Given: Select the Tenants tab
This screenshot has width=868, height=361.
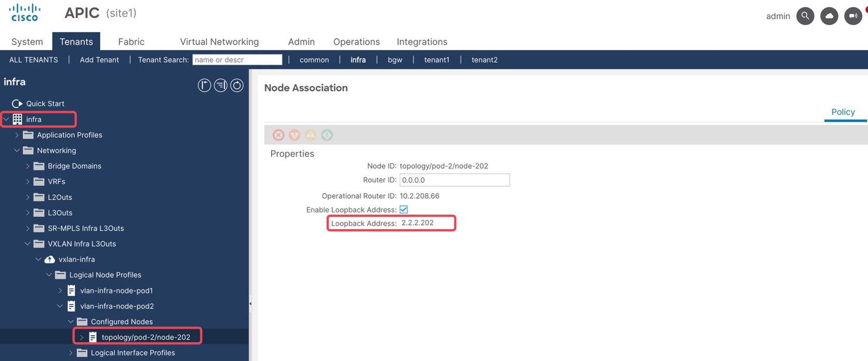Looking at the screenshot, I should [x=76, y=41].
